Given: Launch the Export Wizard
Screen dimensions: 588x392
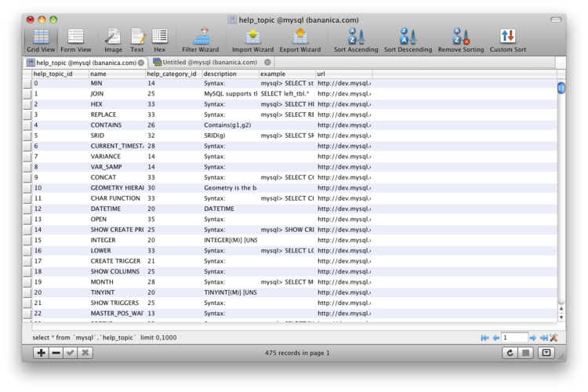Looking at the screenshot, I should (x=300, y=41).
